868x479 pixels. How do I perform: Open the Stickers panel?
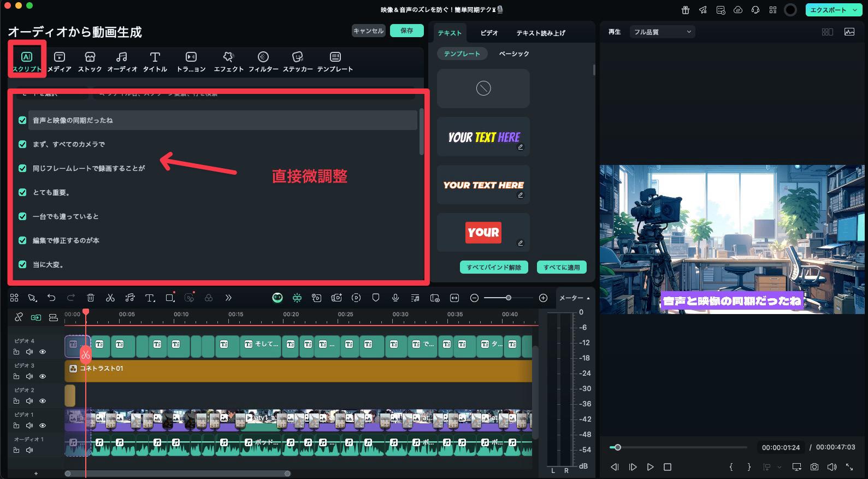pos(298,61)
